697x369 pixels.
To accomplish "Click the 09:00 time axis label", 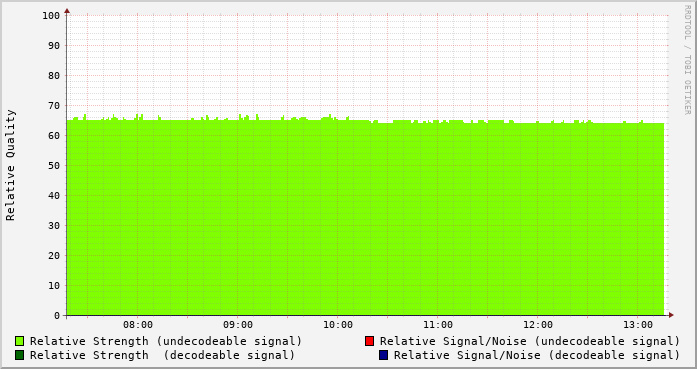I will 238,325.
